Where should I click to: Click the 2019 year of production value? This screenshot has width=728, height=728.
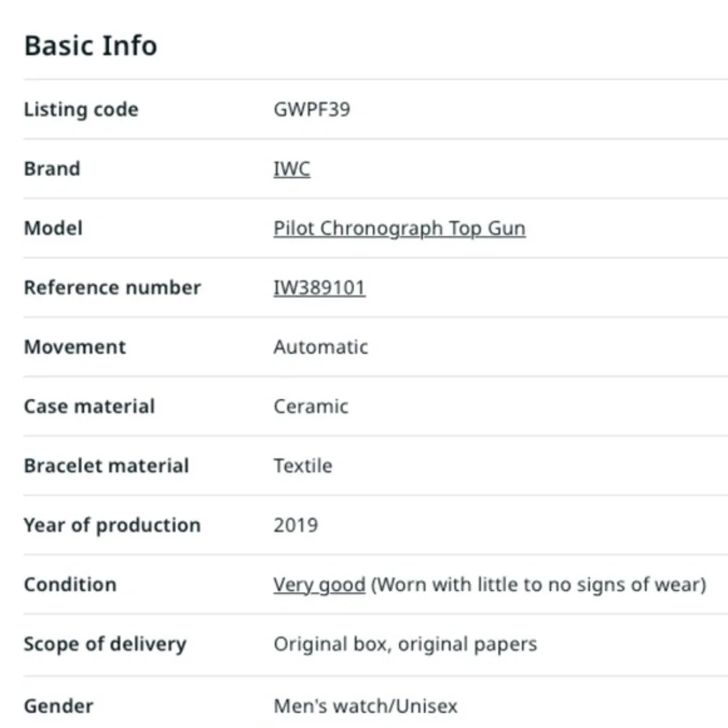[x=296, y=526]
